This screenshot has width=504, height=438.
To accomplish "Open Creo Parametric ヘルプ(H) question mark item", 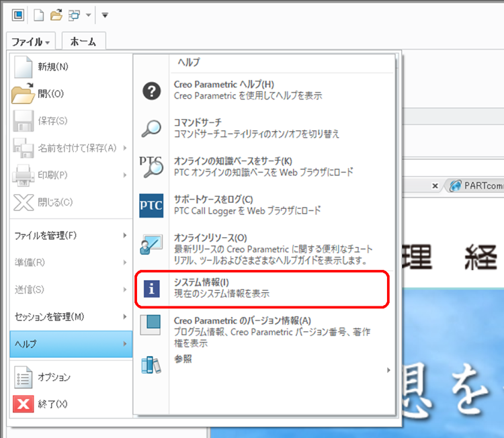I will click(x=224, y=90).
